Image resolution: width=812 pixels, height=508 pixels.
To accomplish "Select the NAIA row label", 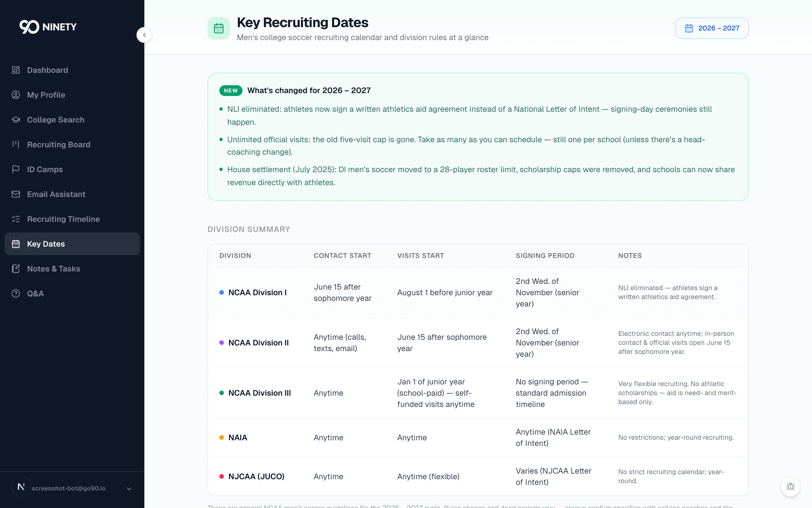I will tap(238, 437).
